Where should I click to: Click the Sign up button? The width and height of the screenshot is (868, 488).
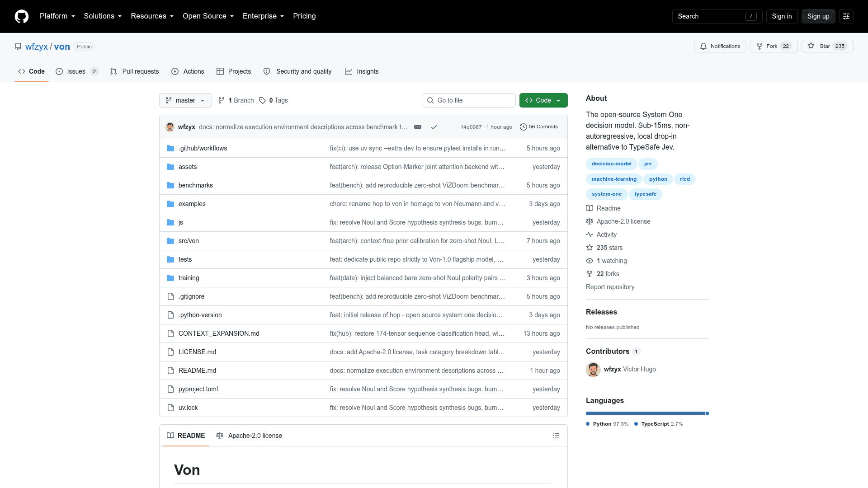pyautogui.click(x=818, y=16)
